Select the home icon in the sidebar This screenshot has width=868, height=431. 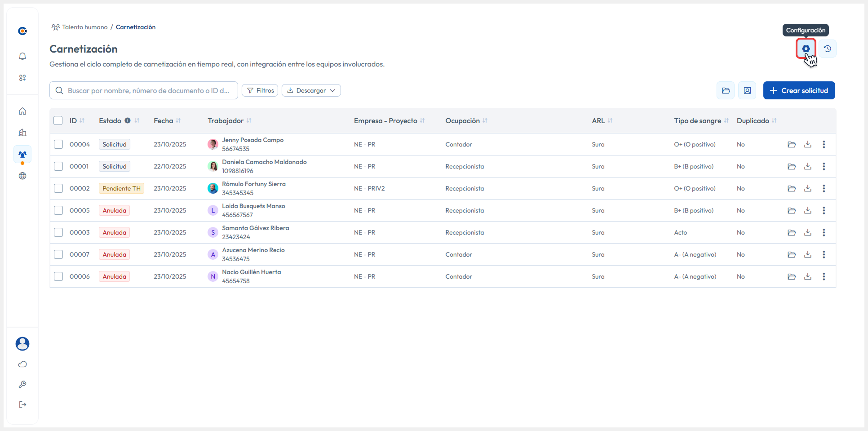tap(22, 111)
